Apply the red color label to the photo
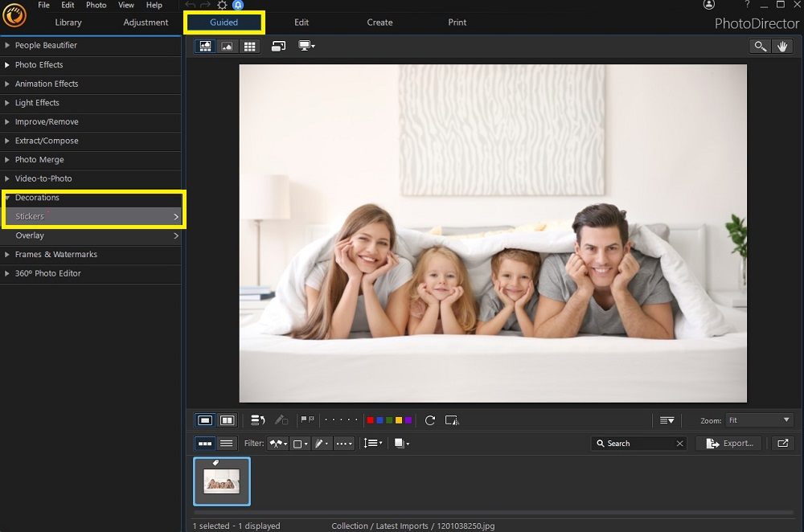This screenshot has width=804, height=532. (370, 419)
